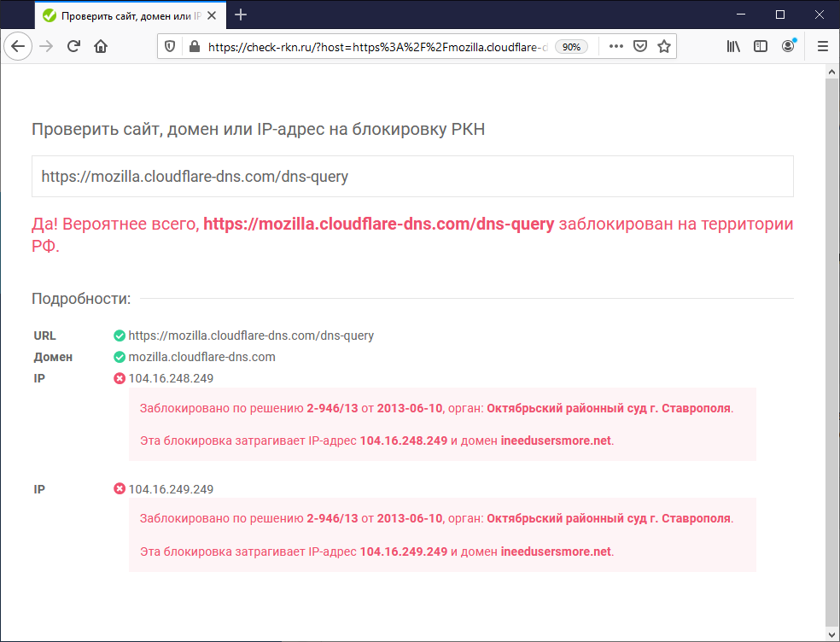Click the domain check input field
The width and height of the screenshot is (840, 642).
click(412, 177)
